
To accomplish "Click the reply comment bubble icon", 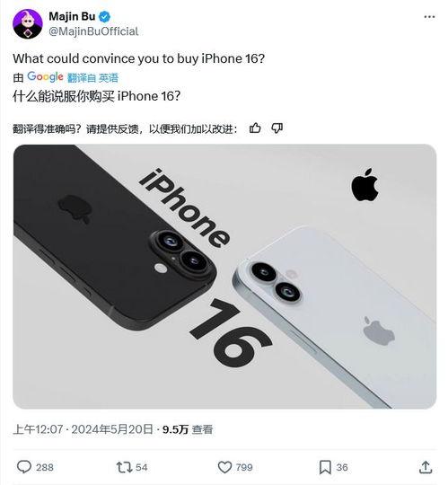I will [24, 467].
